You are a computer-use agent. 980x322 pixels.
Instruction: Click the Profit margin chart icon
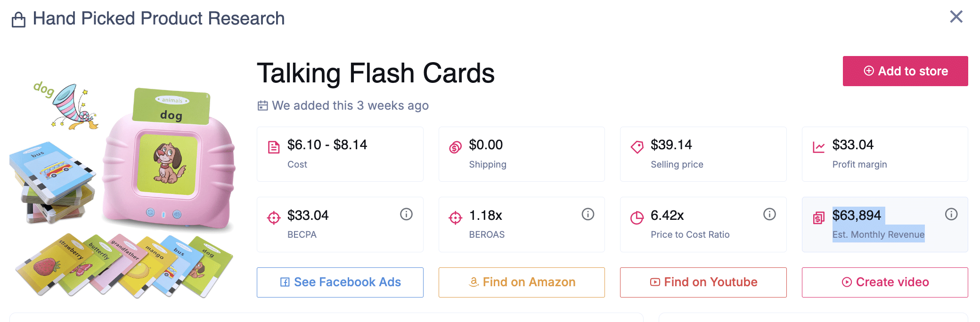pos(818,146)
